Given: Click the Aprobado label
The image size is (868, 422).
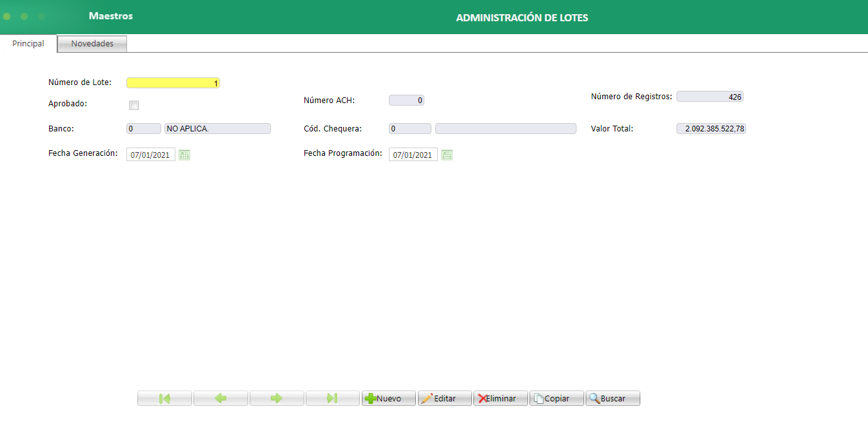Looking at the screenshot, I should 68,103.
